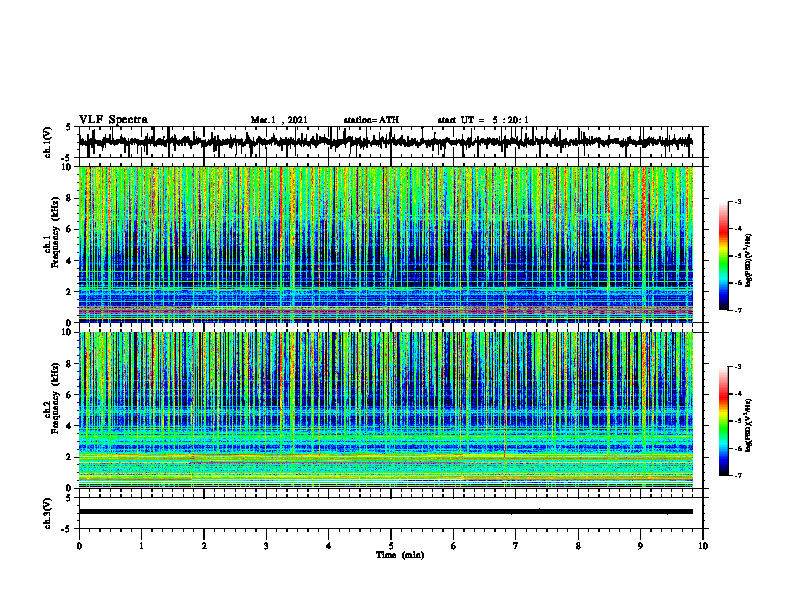Click the ch.2 color scale bar
The height and width of the screenshot is (612, 792).
click(x=723, y=421)
